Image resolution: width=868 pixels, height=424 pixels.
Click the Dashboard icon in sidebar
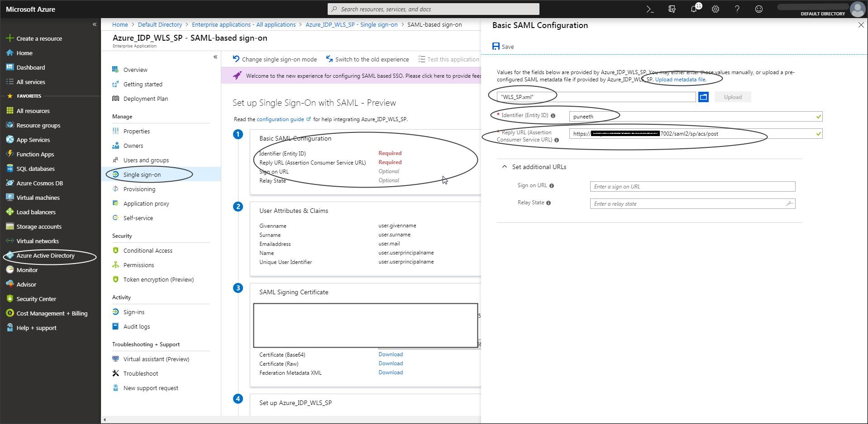pos(10,67)
